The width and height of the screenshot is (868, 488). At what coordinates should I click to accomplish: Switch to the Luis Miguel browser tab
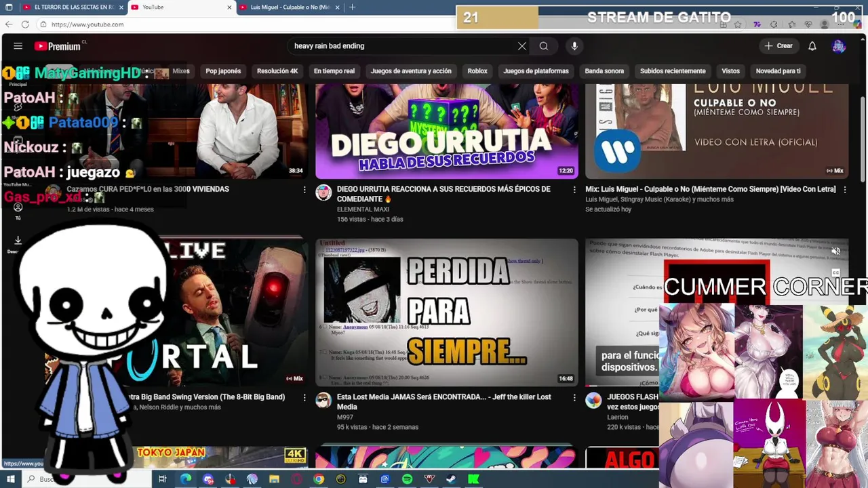(x=290, y=7)
